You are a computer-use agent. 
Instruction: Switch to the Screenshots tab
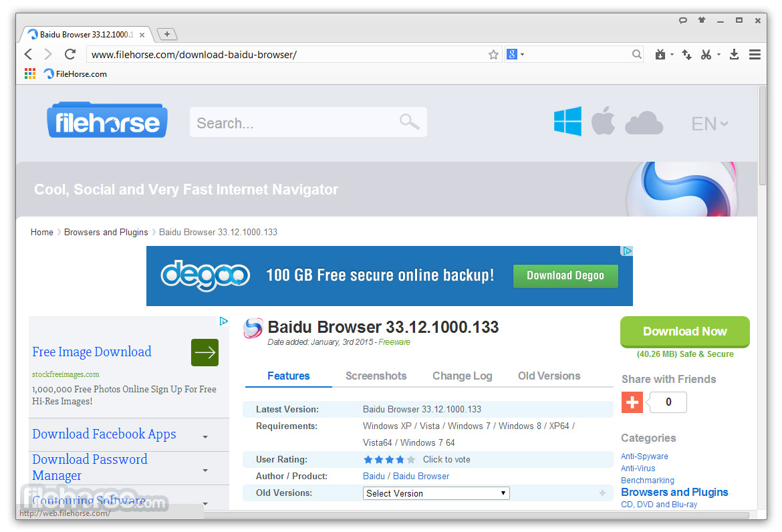click(x=376, y=376)
